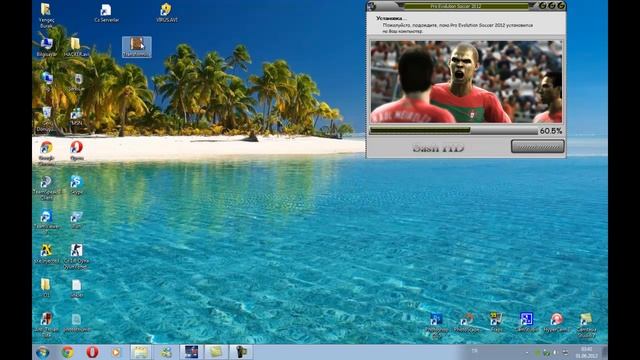
Task: Open the Cs Serverlar shortcut
Action: click(106, 13)
